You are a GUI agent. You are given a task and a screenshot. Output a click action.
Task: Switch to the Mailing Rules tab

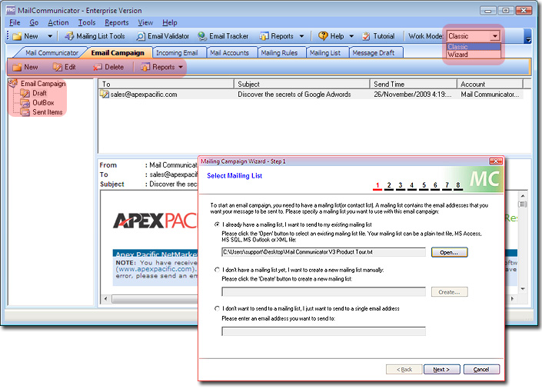click(x=279, y=53)
